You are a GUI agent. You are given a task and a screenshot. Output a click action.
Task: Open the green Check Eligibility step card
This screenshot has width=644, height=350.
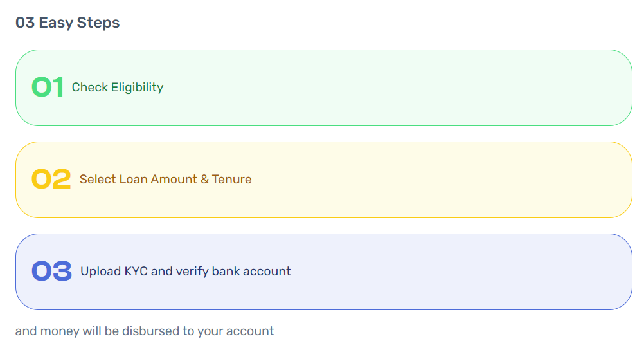[x=324, y=87]
